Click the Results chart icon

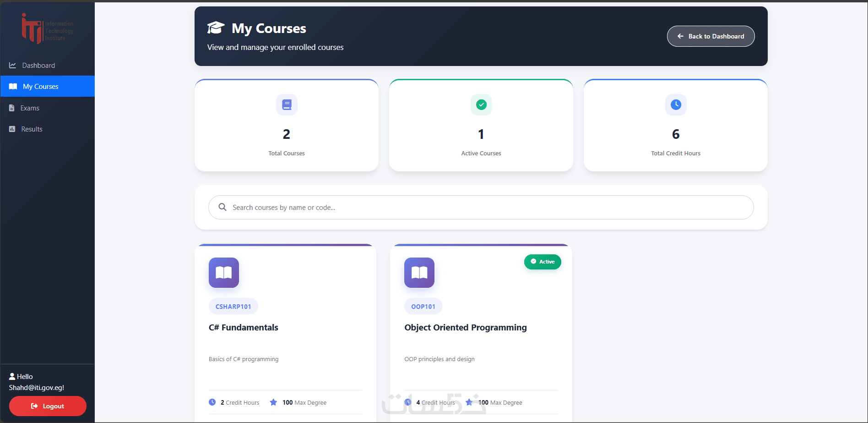click(x=12, y=129)
